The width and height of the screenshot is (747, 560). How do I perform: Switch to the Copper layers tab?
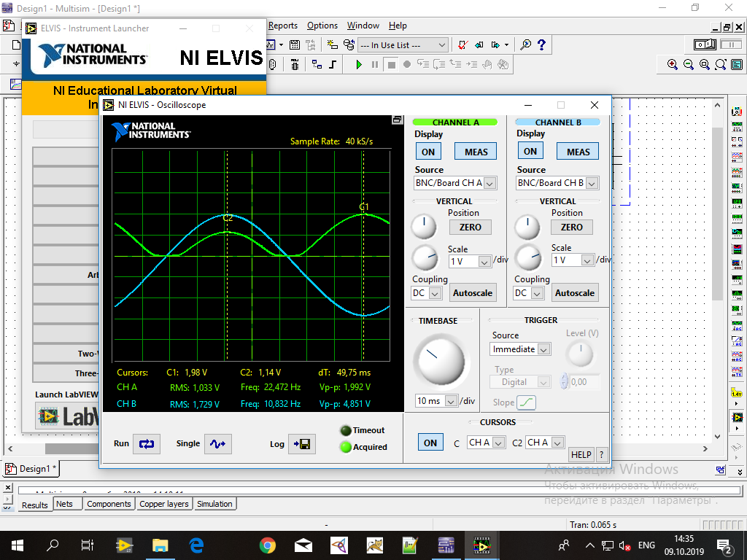tap(164, 504)
